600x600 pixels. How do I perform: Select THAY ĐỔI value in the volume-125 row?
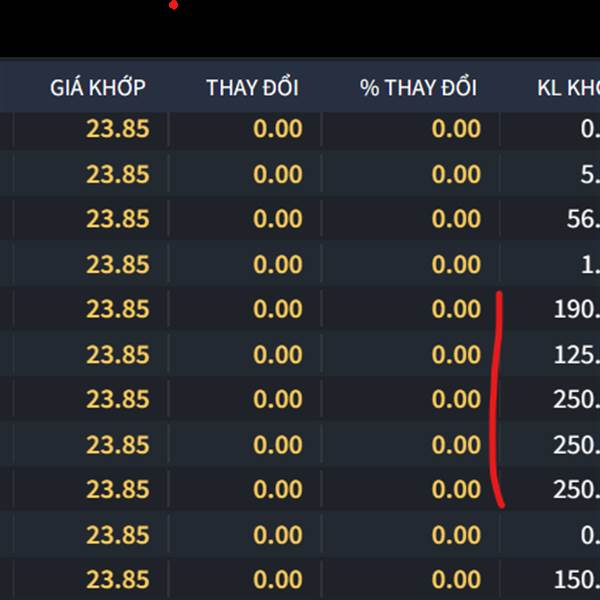pos(277,354)
